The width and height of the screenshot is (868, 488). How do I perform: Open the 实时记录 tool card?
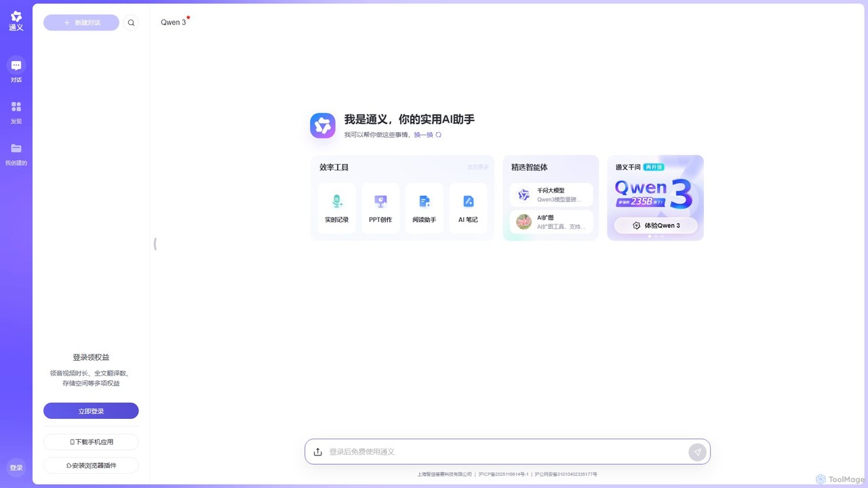(x=336, y=209)
